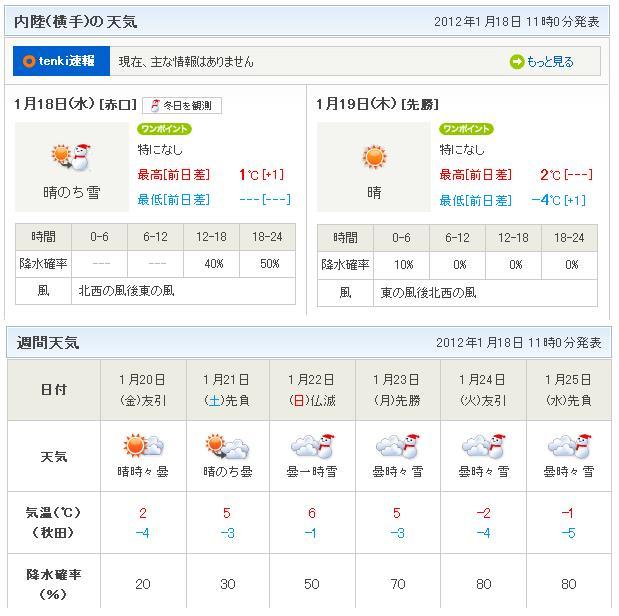The image size is (619, 616).
Task: Click the 1月21日 (土) column header
Action: (227, 389)
